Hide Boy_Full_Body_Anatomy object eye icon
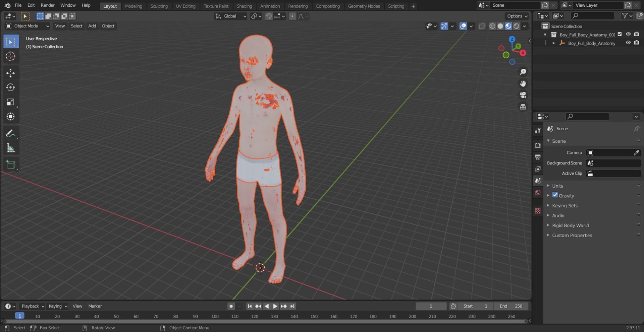 pyautogui.click(x=628, y=43)
